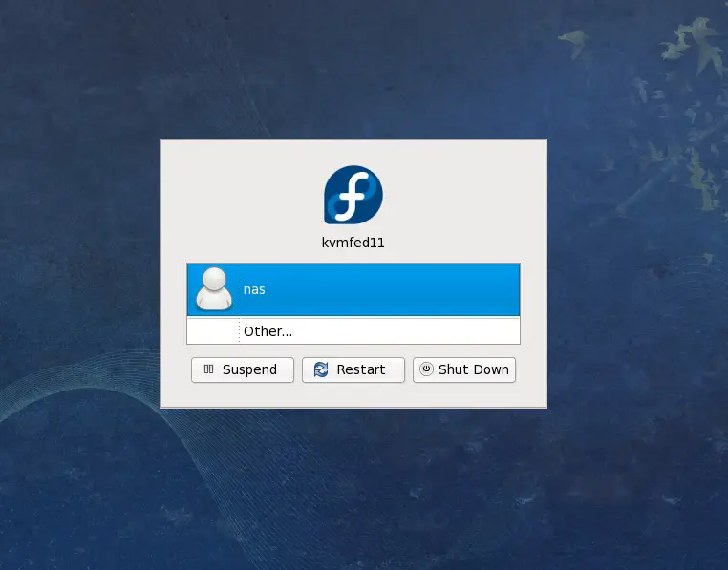Select the nas user account

tap(353, 289)
